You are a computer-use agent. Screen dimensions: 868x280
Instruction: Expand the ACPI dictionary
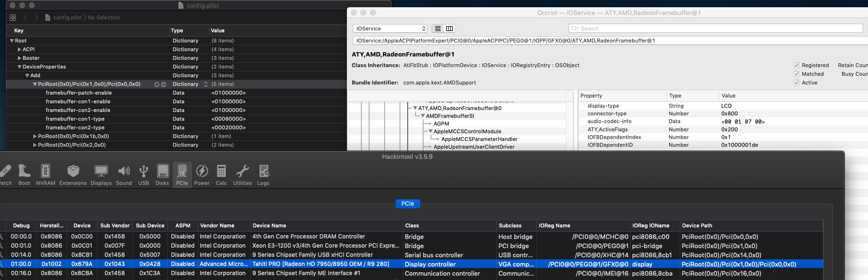coord(19,50)
